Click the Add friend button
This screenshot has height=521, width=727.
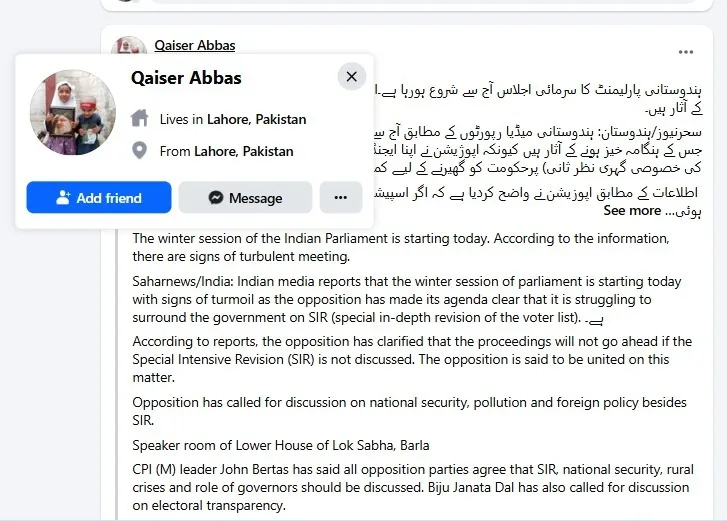click(x=99, y=198)
